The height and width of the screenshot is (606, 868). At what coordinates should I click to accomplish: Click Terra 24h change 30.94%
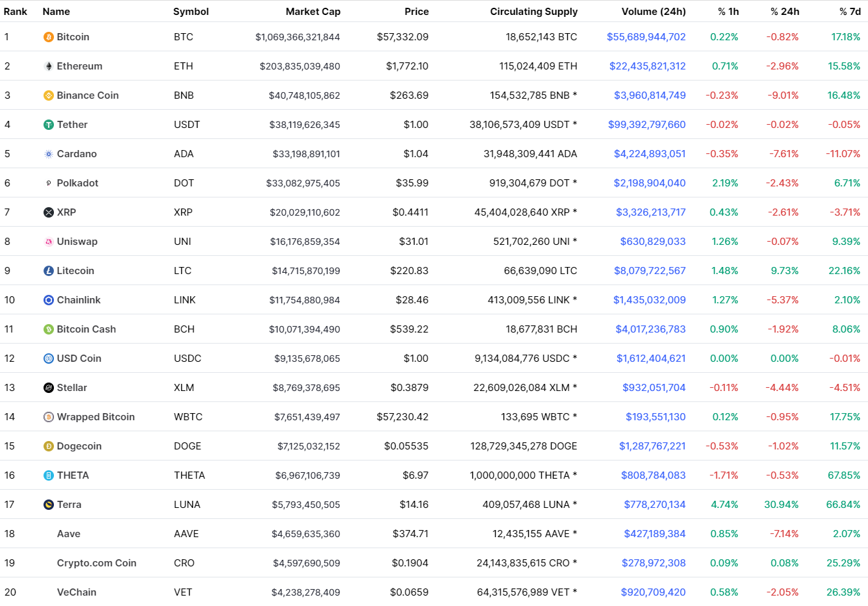pyautogui.click(x=782, y=505)
